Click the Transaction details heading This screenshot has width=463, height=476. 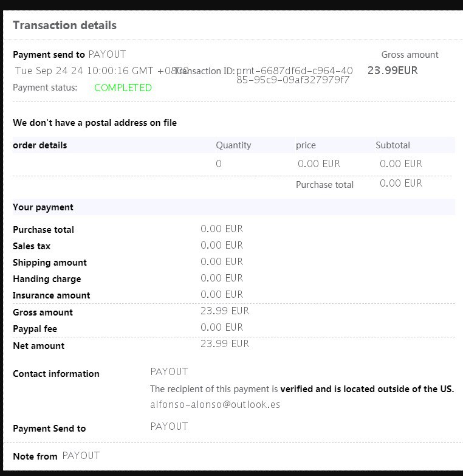(x=64, y=26)
